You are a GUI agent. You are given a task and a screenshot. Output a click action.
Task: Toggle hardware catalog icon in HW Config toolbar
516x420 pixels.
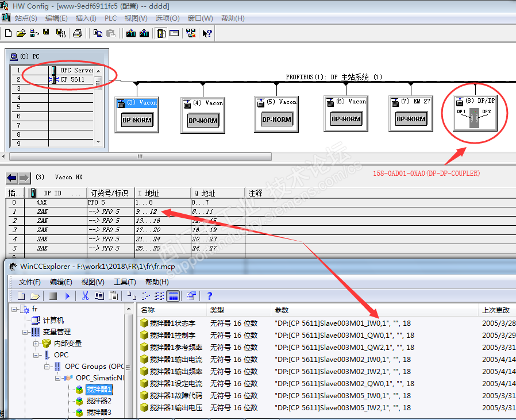pyautogui.click(x=161, y=33)
